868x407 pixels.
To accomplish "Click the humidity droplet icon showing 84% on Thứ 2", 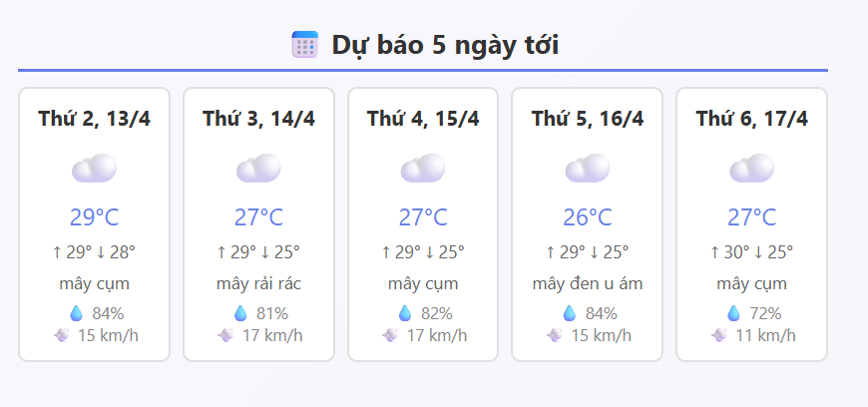I will 76,313.
